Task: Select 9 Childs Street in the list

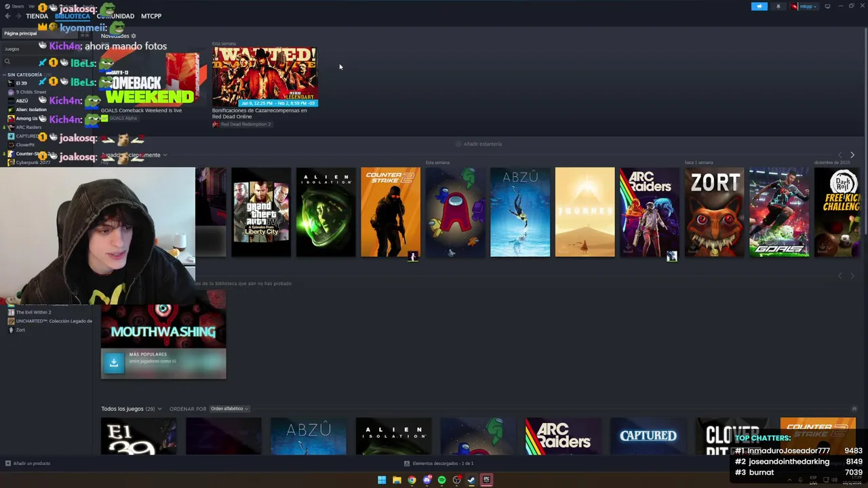Action: click(27, 92)
